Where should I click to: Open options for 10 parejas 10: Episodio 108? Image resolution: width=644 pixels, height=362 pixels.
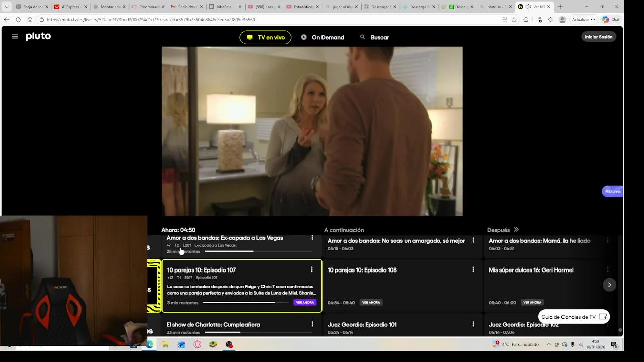[473, 270]
